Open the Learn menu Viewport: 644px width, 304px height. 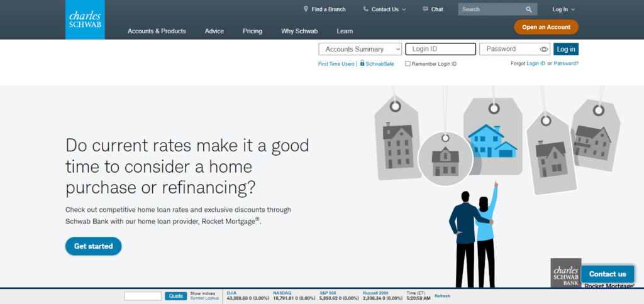[x=345, y=31]
